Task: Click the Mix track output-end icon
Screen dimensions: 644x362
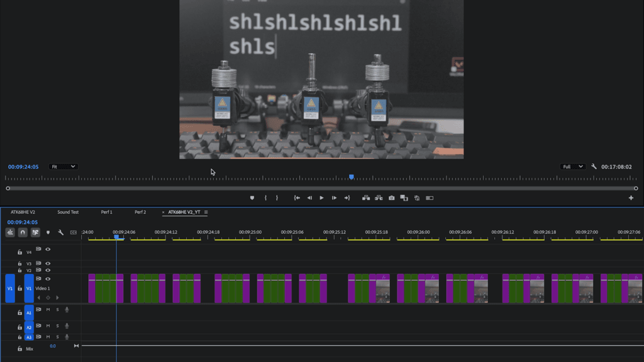Action: point(76,346)
